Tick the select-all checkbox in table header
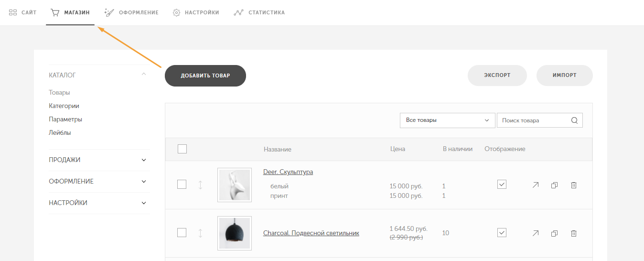 [182, 149]
